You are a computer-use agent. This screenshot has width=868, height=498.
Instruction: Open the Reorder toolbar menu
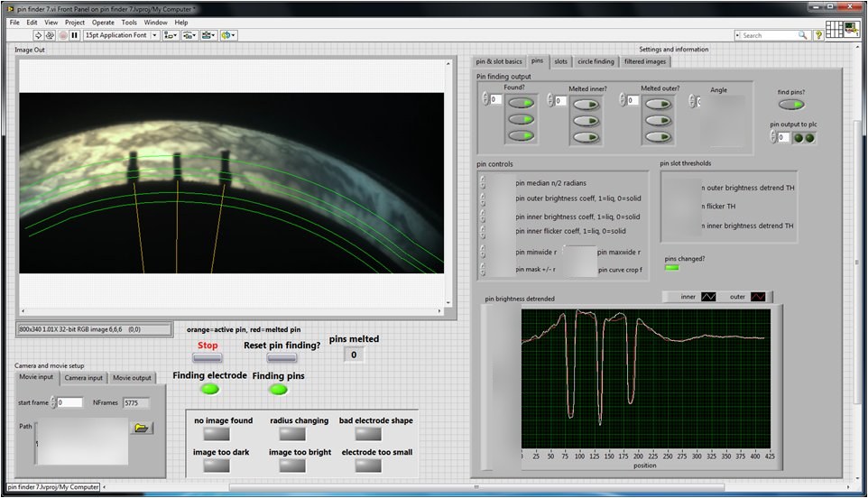228,35
